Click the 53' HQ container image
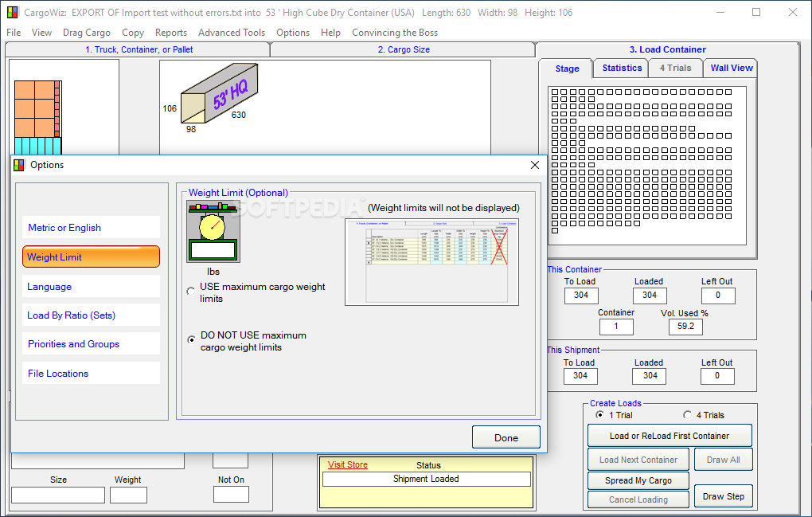Viewport: 812px width, 517px height. coord(219,93)
